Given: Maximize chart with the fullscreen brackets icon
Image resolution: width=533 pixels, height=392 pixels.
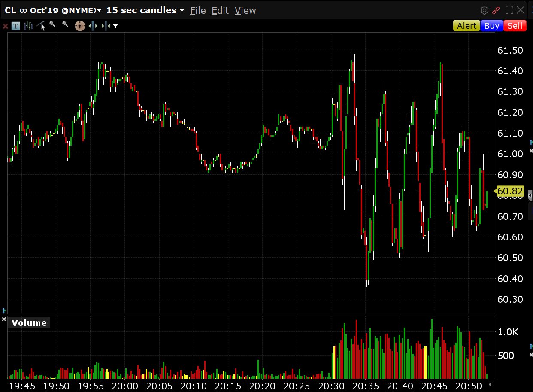Looking at the screenshot, I should (x=509, y=10).
